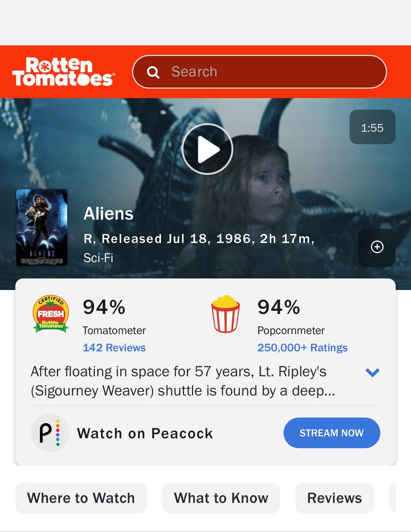The image size is (411, 532).
Task: Click the 94% Popcornmeter score
Action: tap(279, 307)
